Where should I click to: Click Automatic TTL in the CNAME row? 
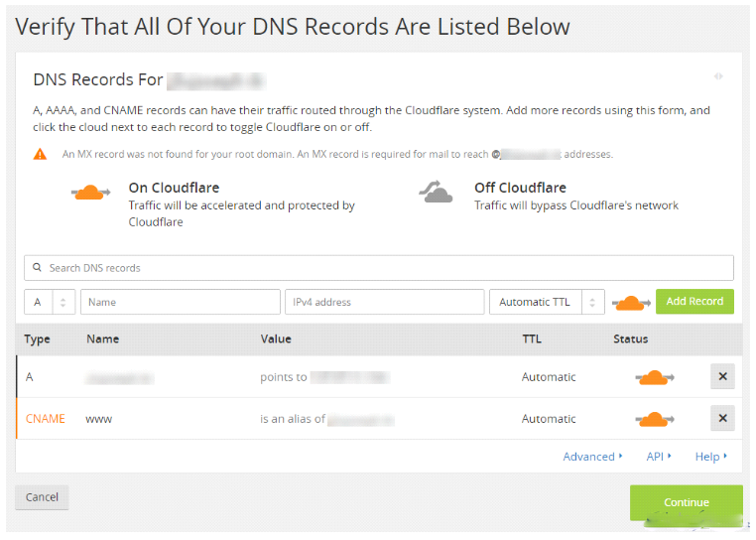[x=549, y=419]
